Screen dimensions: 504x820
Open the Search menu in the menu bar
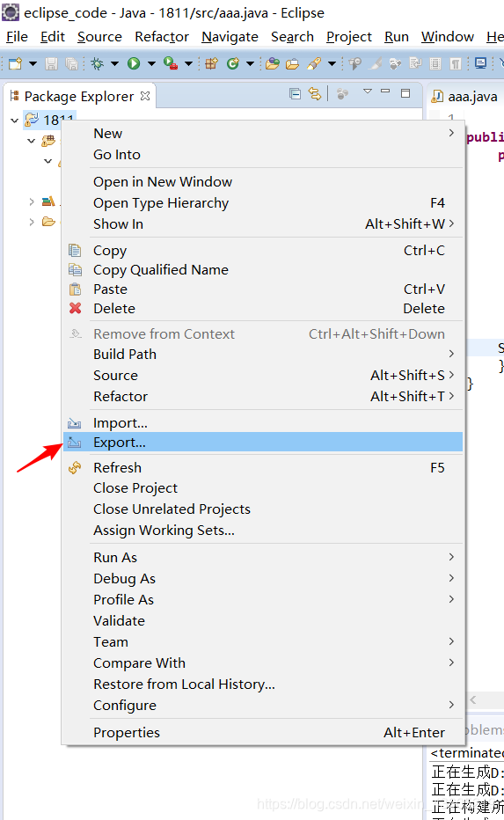(292, 37)
